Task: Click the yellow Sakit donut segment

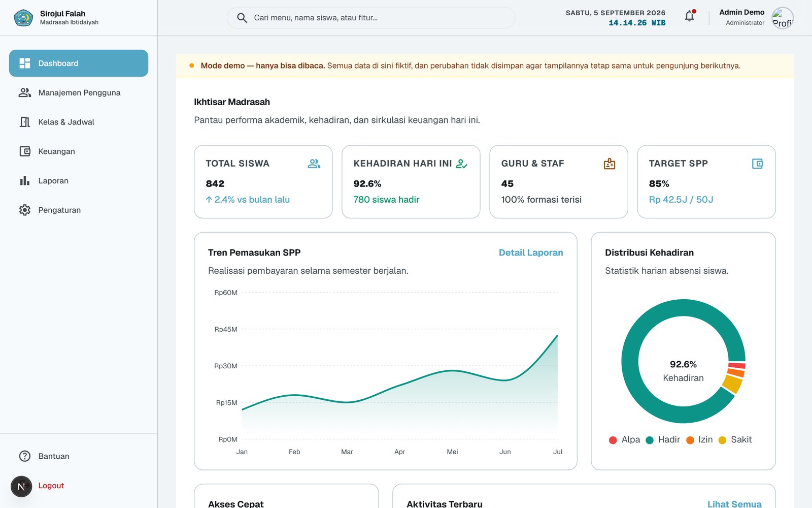Action: (x=733, y=384)
